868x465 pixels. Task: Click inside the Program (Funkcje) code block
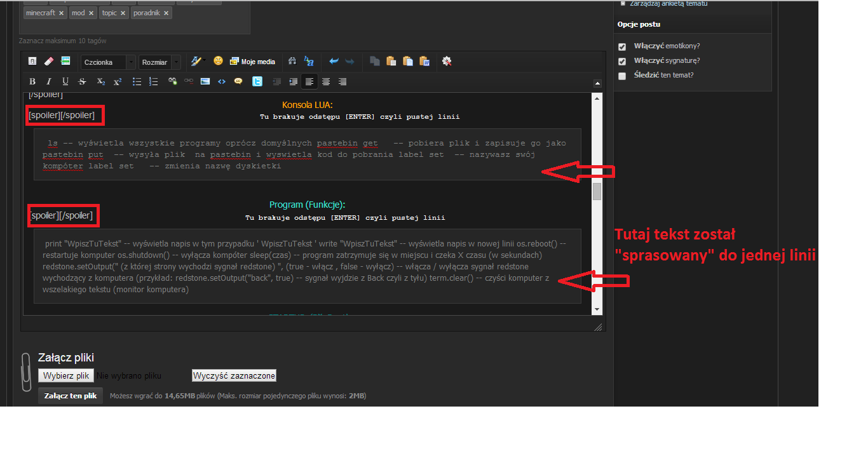pos(308,266)
